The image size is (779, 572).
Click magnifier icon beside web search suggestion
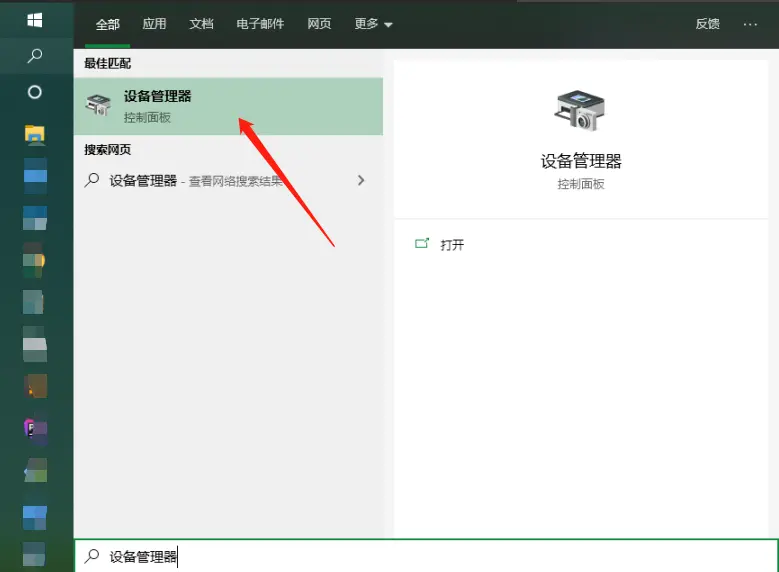point(92,179)
